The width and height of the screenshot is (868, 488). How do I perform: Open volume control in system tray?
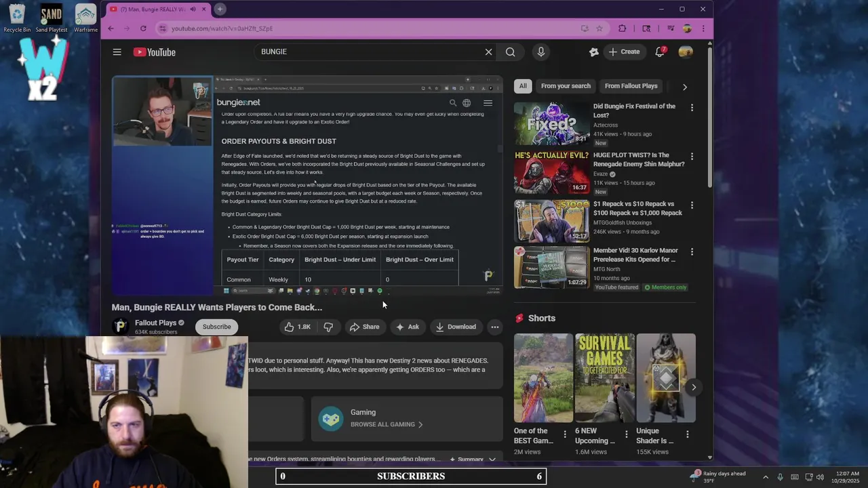pyautogui.click(x=820, y=477)
